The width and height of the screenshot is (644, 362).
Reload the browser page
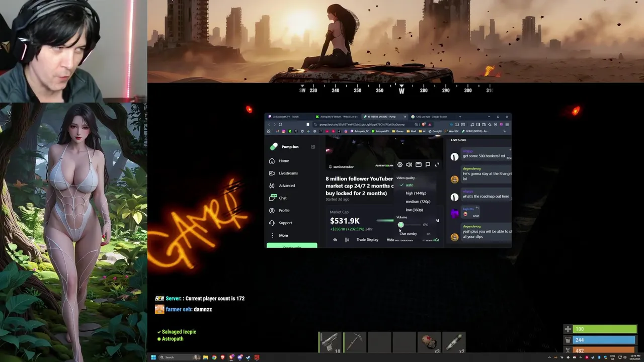[x=280, y=125]
